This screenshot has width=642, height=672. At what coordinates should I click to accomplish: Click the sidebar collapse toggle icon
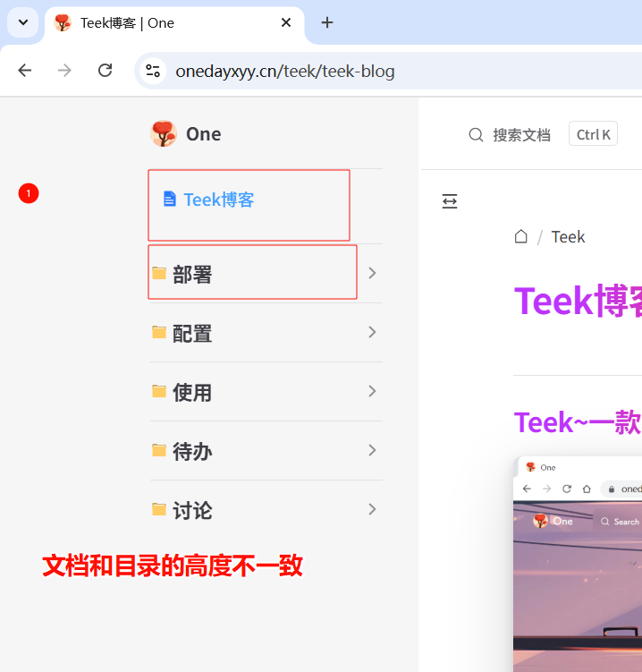pos(450,201)
